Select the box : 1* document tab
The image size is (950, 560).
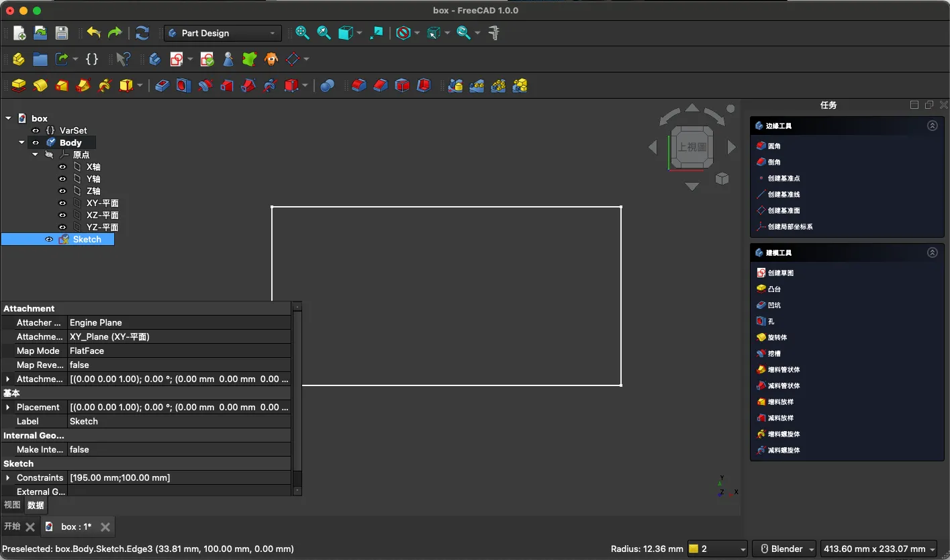78,527
